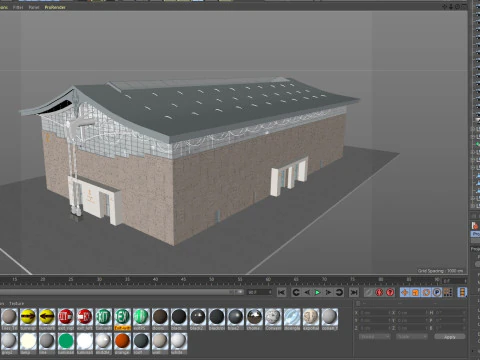The image size is (480, 360).
Task: Toggle Position keying (orange cross arrows)
Action: pos(405,292)
